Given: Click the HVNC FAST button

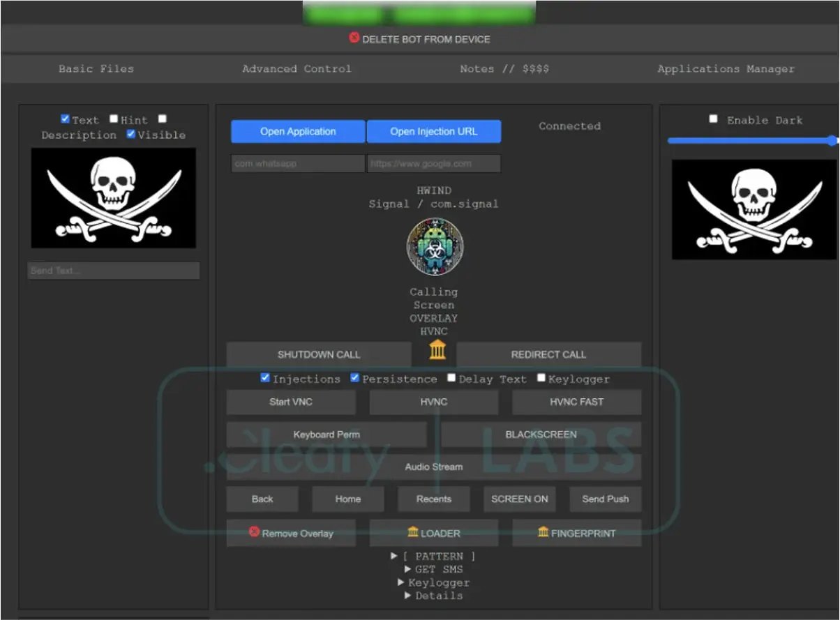Looking at the screenshot, I should point(577,402).
